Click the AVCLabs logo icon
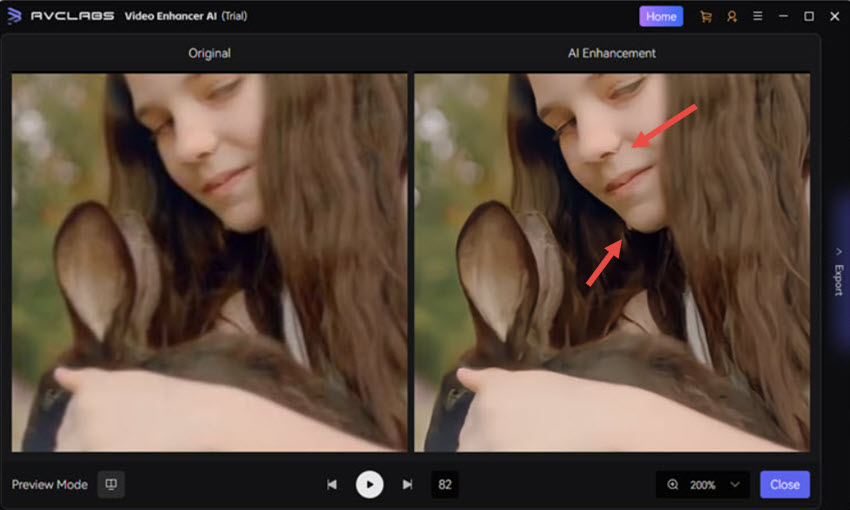850x510 pixels. point(14,16)
